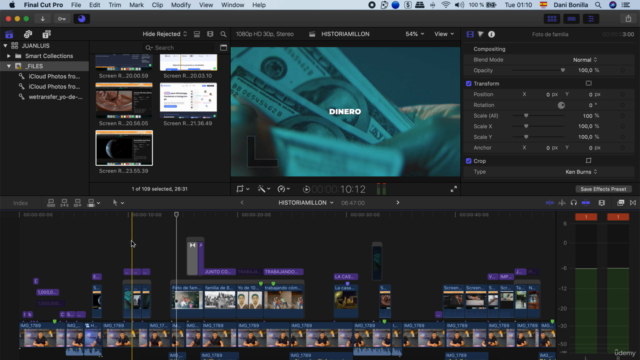640x360 pixels.
Task: Open the clip appearance options in browser
Action: tap(210, 34)
